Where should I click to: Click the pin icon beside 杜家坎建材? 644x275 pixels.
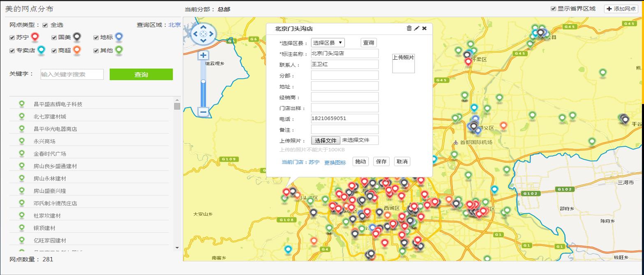coord(22,215)
